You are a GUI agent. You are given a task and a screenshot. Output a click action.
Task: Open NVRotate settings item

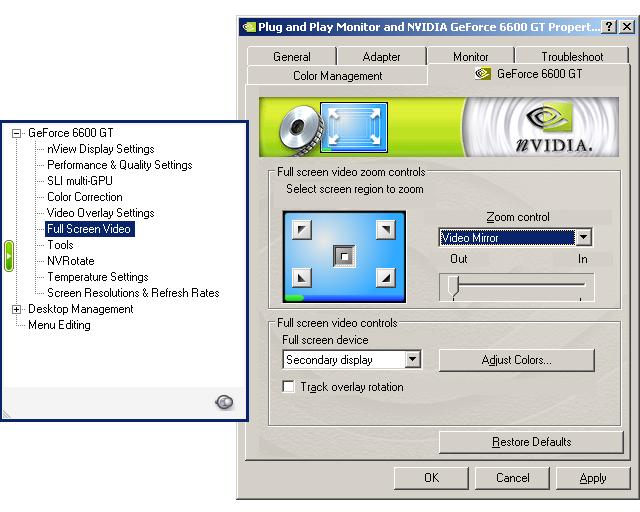tap(71, 261)
